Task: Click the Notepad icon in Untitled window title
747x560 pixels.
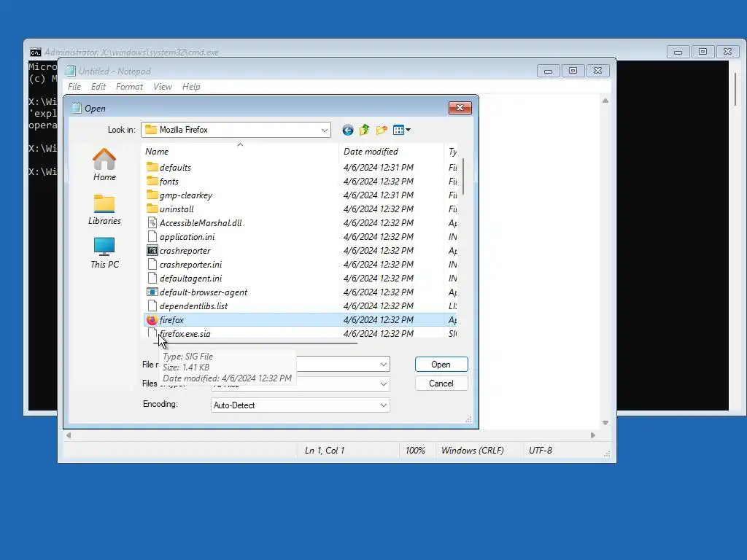Action: click(x=71, y=71)
